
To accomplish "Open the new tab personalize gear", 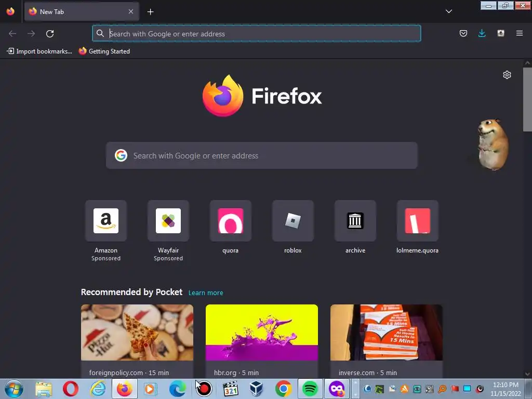I will coord(507,75).
